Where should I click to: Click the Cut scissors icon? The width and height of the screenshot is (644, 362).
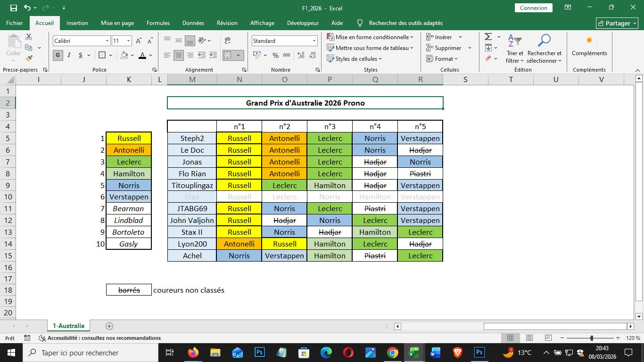point(29,37)
